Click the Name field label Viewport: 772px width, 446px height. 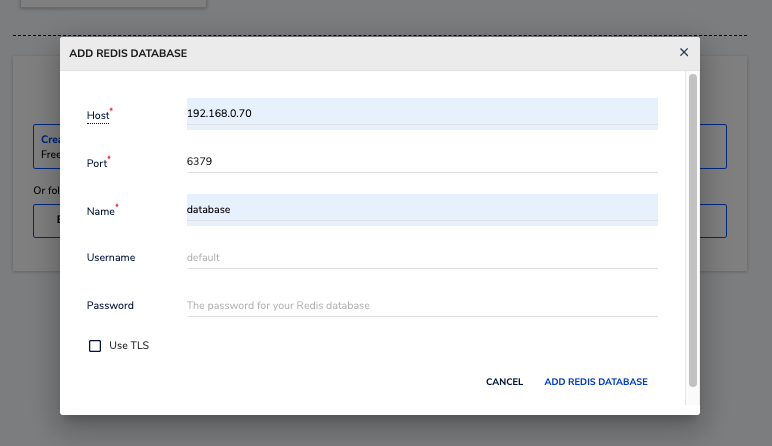click(100, 211)
